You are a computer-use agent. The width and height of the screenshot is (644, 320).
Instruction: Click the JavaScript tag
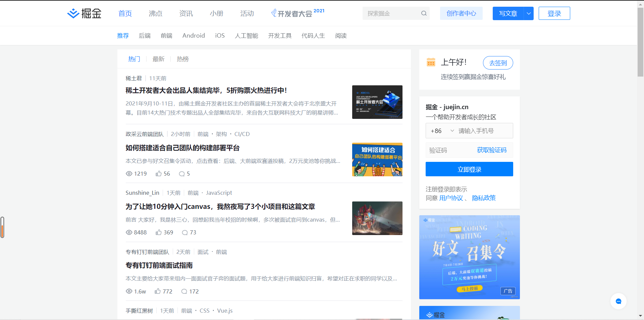(219, 193)
